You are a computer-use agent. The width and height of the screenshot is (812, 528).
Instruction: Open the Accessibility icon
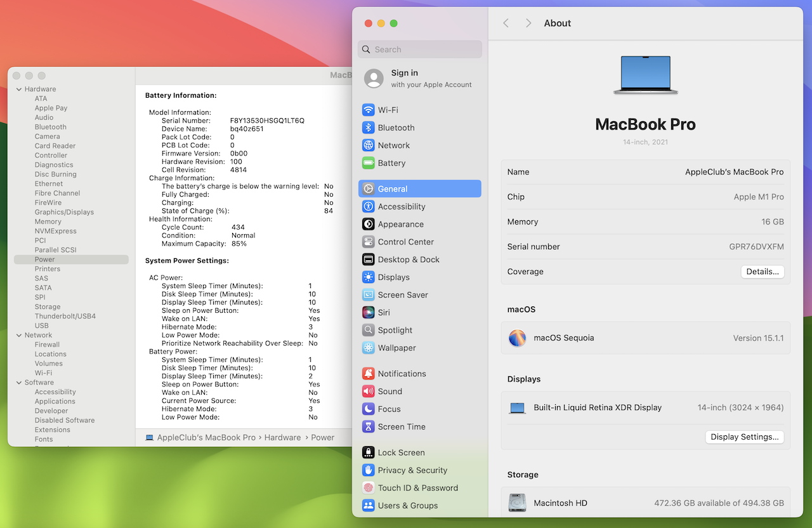369,206
